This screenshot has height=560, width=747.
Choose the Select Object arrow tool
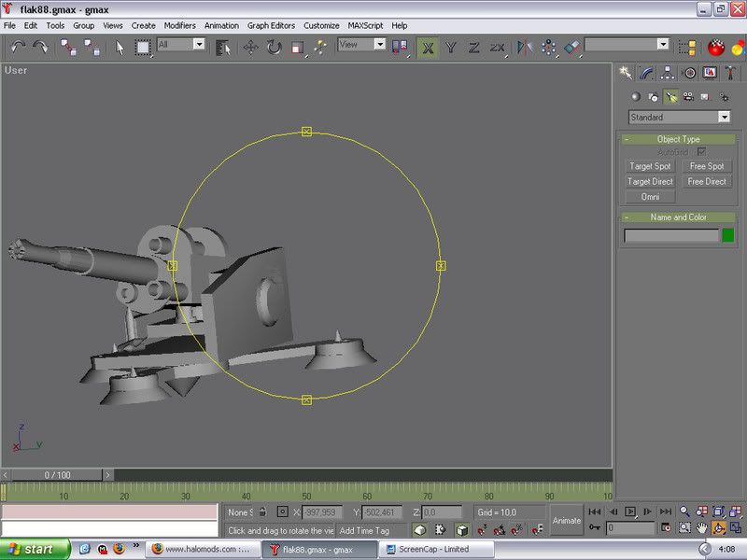[x=120, y=48]
